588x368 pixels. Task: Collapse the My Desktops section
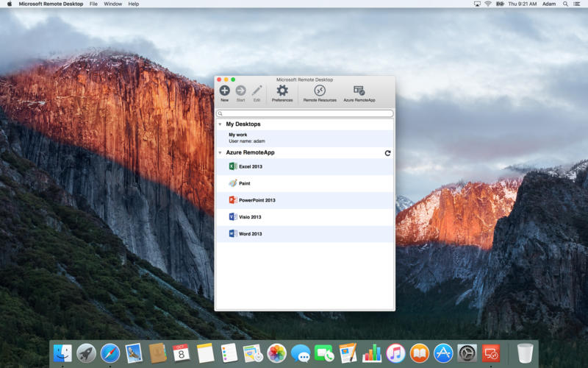click(220, 124)
